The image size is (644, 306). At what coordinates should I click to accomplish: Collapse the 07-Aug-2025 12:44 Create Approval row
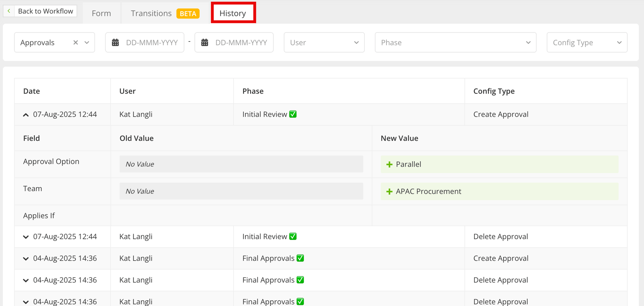click(x=26, y=115)
